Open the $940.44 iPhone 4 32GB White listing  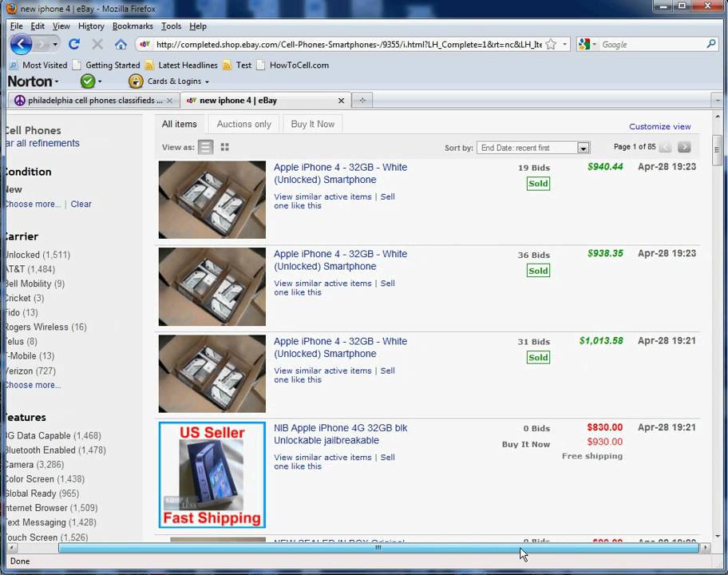(x=340, y=173)
